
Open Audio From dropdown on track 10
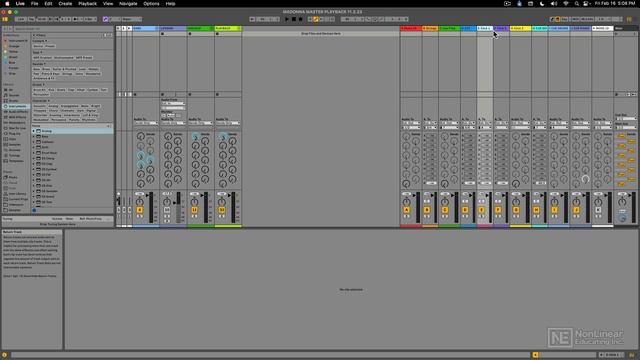173,103
